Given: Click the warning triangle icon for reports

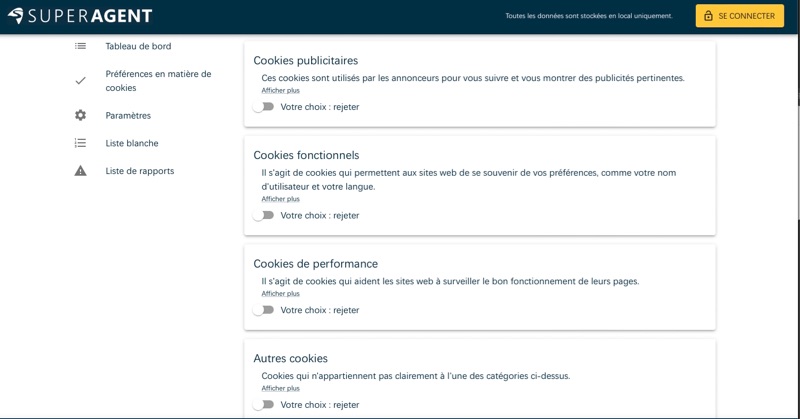Looking at the screenshot, I should tap(80, 171).
